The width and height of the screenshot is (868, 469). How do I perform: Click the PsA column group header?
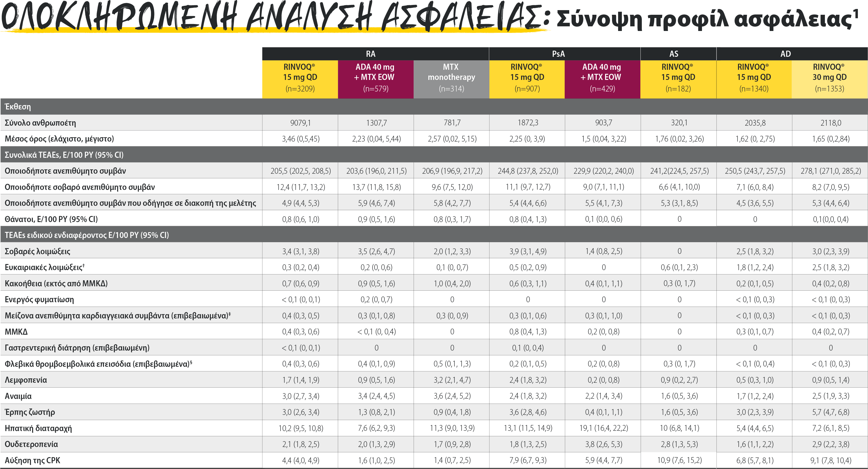click(x=558, y=54)
